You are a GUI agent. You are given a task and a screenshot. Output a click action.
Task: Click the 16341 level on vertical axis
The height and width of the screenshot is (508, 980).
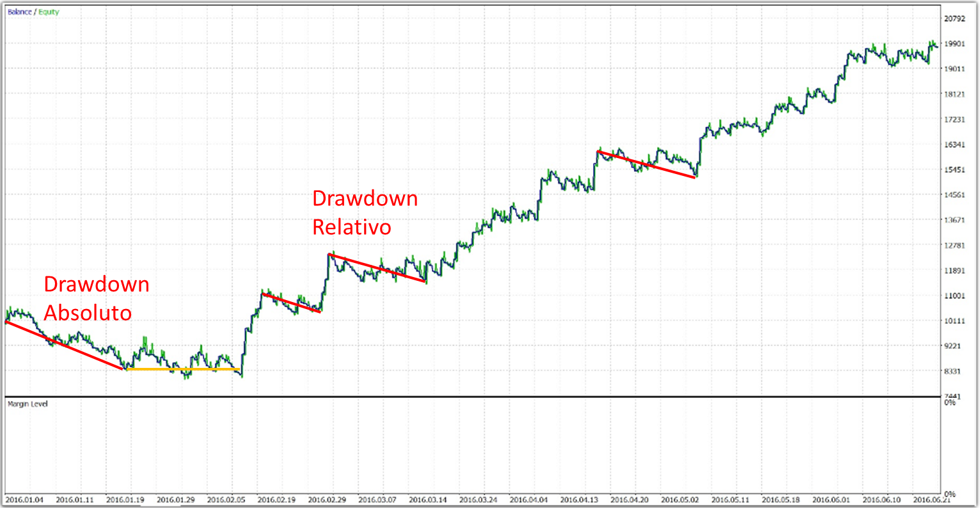tap(954, 145)
